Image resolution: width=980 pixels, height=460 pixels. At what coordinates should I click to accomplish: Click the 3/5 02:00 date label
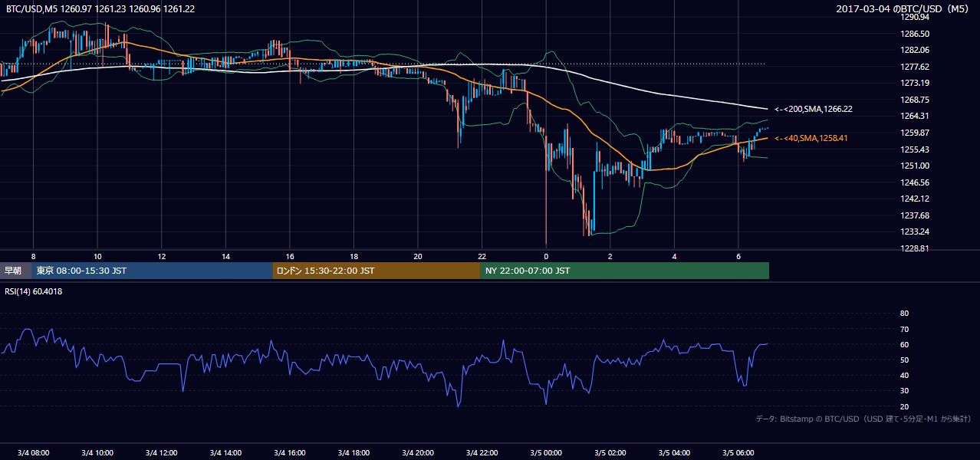coord(610,452)
